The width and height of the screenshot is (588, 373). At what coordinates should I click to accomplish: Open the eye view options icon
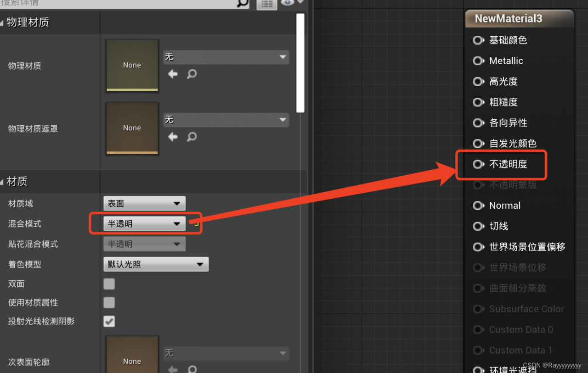(288, 3)
